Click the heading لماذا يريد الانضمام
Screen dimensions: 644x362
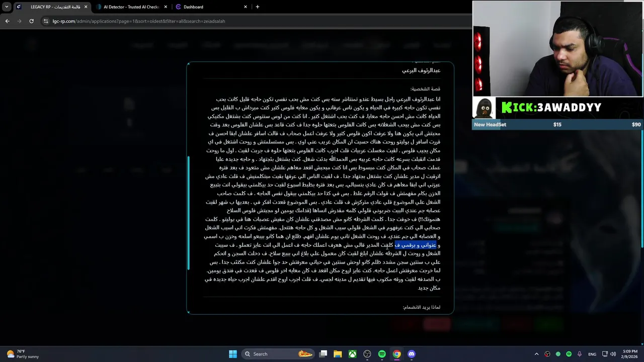[x=422, y=307]
